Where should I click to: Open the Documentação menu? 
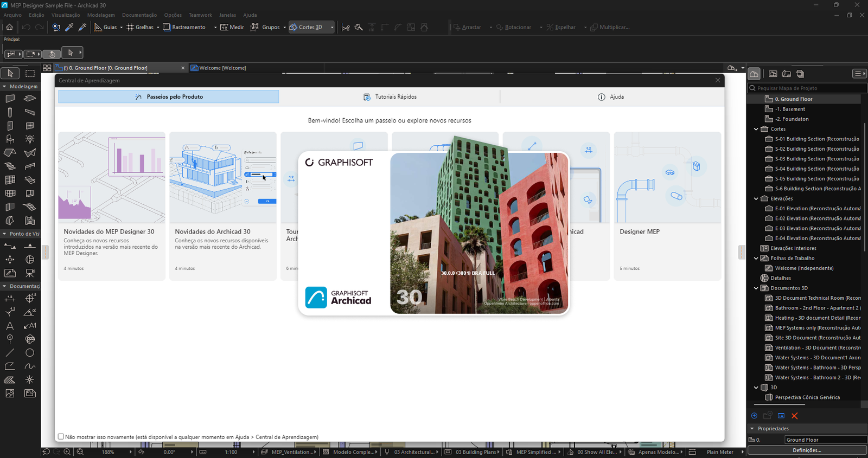click(x=139, y=15)
